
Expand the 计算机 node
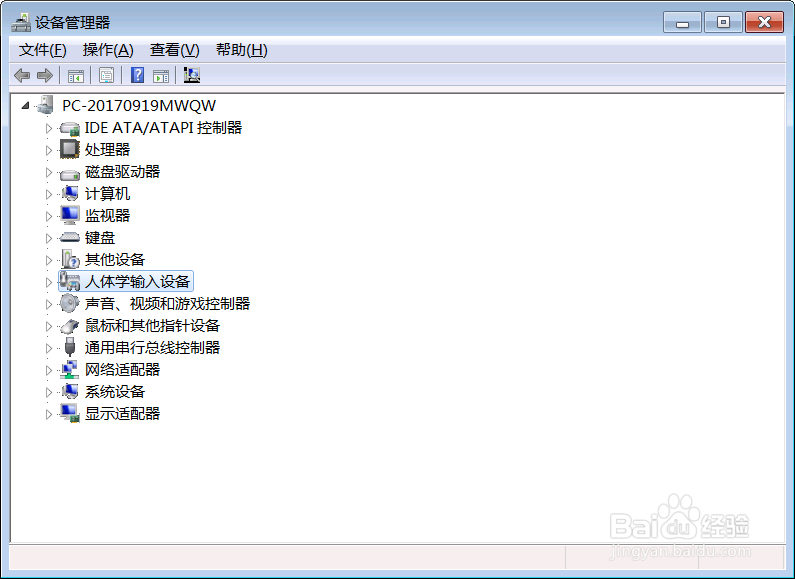49,194
